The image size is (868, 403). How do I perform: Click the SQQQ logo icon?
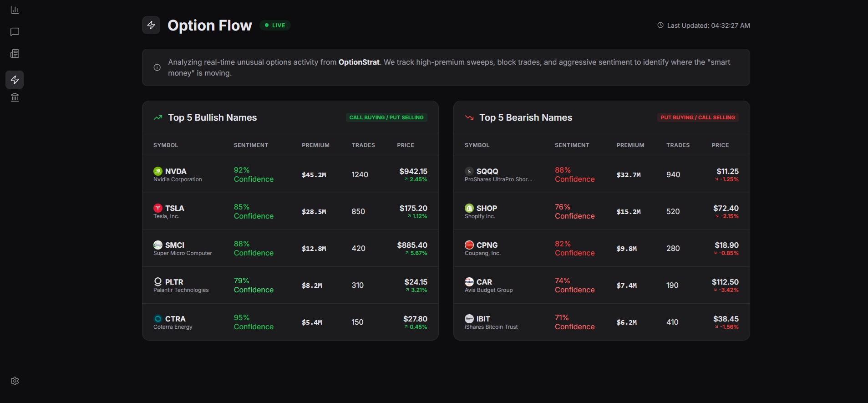tap(469, 171)
